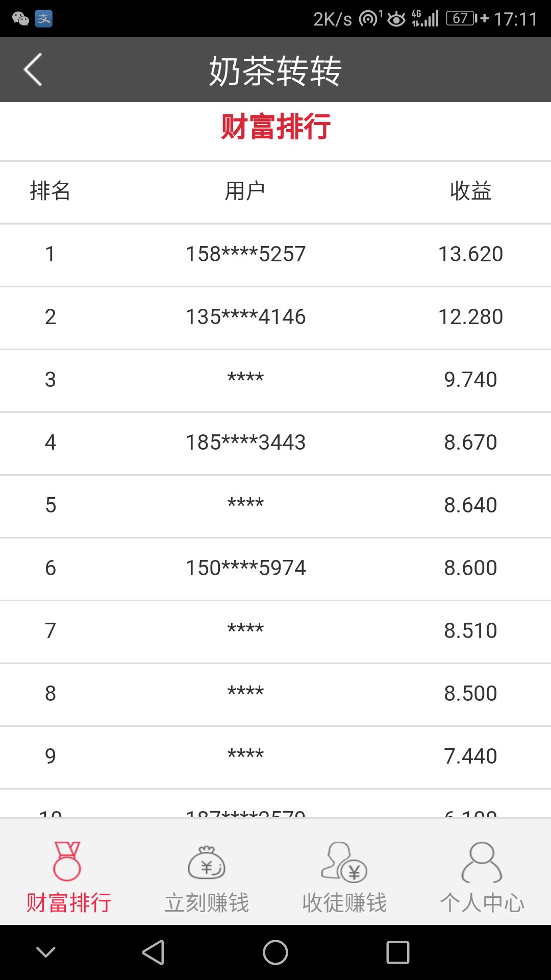Tap the 收益 column header
The height and width of the screenshot is (980, 551).
point(470,191)
